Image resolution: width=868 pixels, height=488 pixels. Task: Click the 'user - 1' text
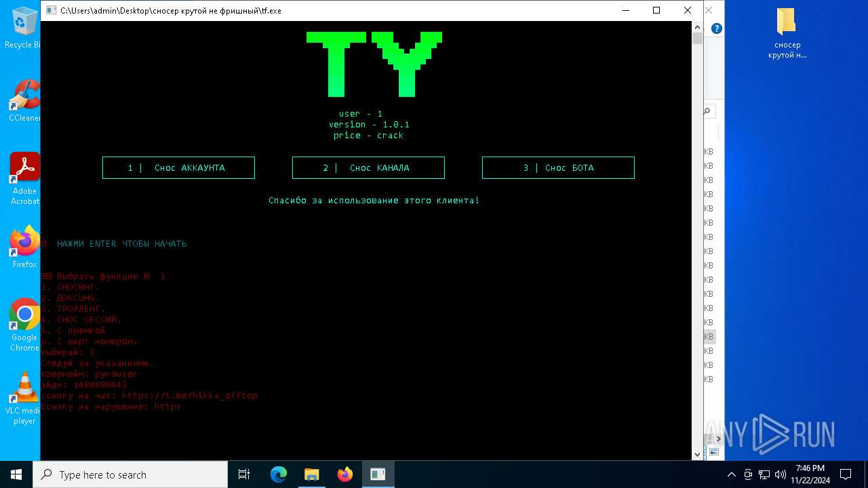point(361,114)
